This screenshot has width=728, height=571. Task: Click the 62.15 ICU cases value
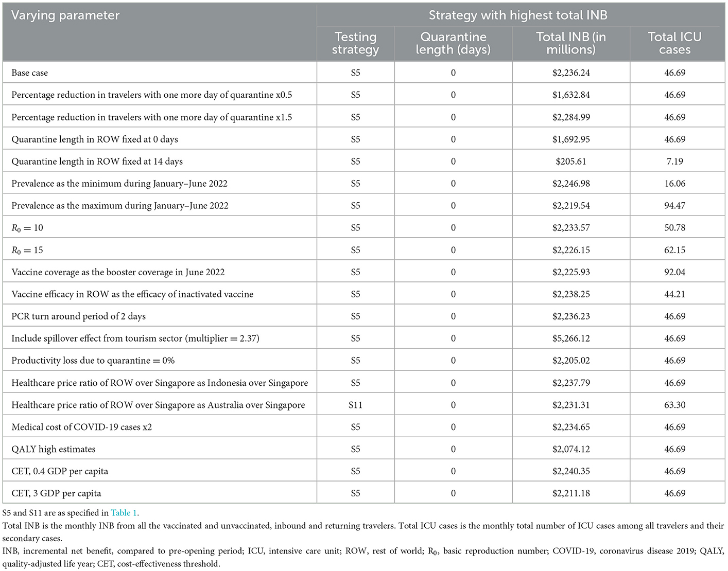(x=674, y=250)
